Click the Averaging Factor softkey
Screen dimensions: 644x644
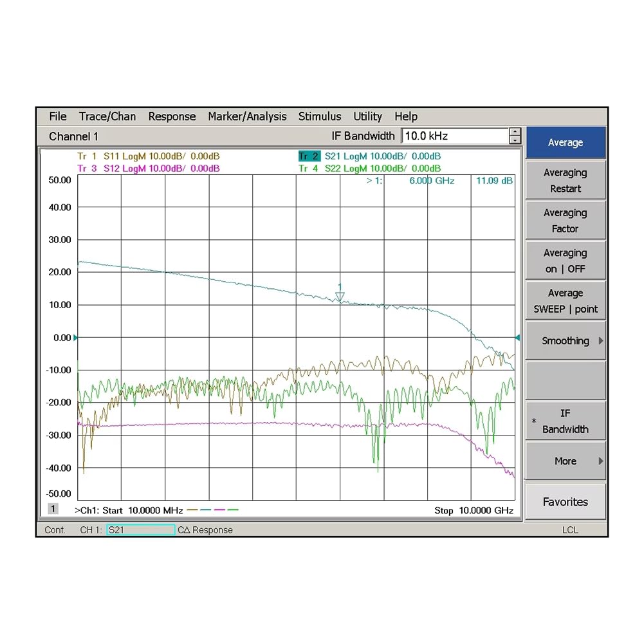click(x=565, y=221)
